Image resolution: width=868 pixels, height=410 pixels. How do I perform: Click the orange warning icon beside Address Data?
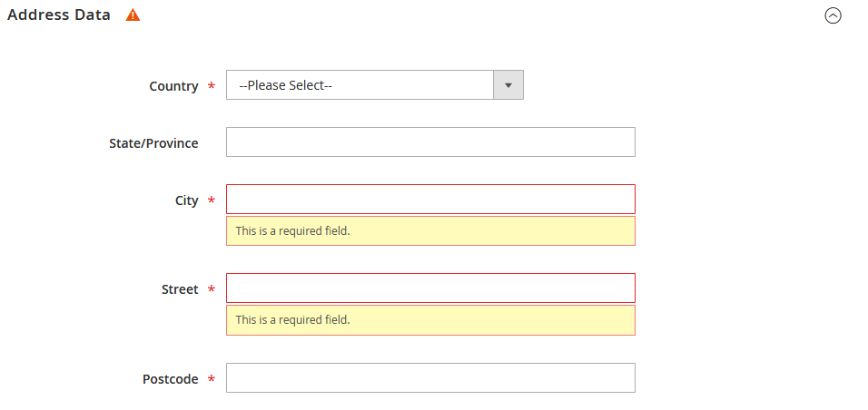pos(133,15)
